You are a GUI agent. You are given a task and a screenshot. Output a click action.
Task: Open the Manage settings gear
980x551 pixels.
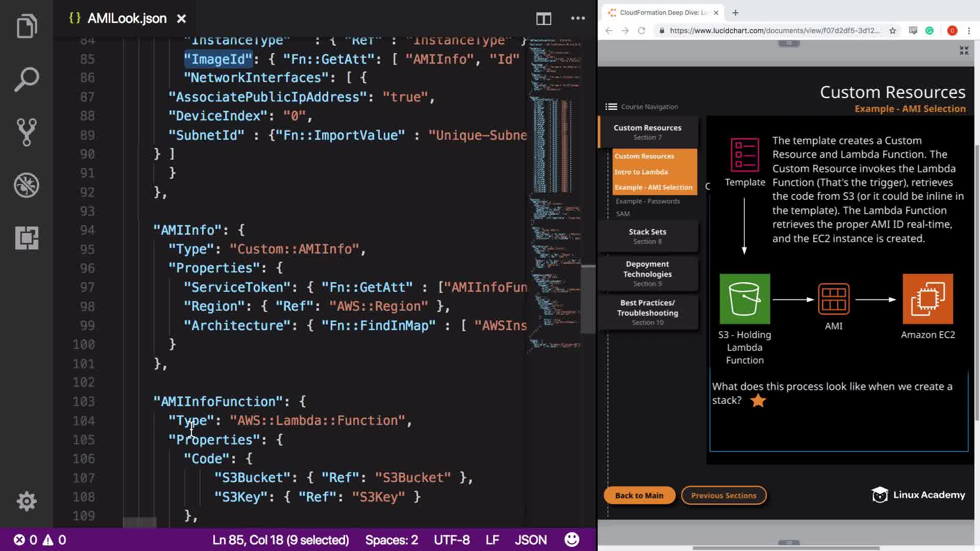click(x=27, y=501)
